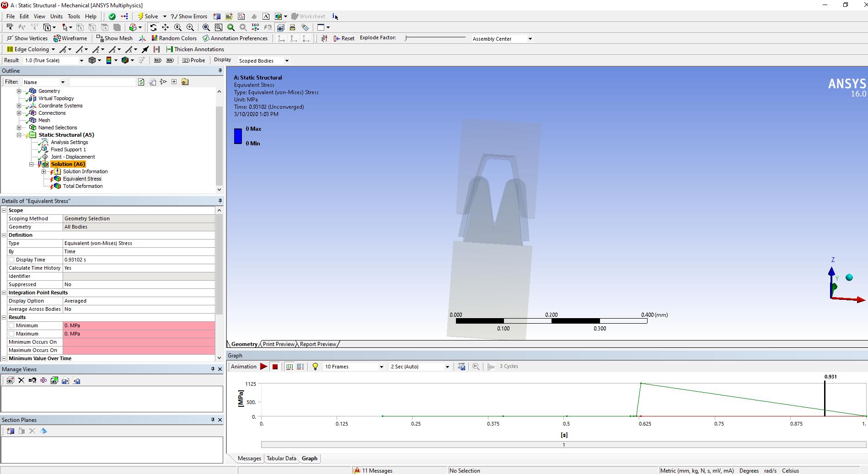868x474 pixels.
Task: Open the Units menu
Action: coord(56,16)
